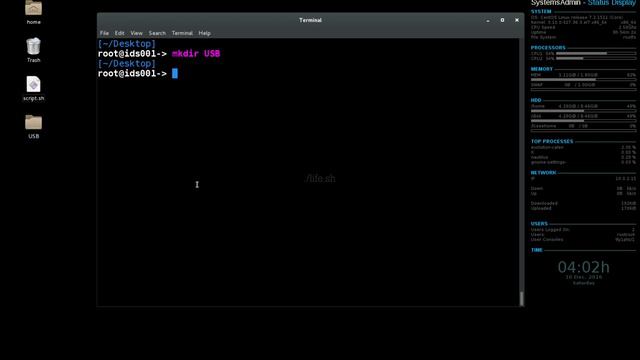Click the terminal cursor block at prompt
This screenshot has height=360, width=640.
click(175, 73)
